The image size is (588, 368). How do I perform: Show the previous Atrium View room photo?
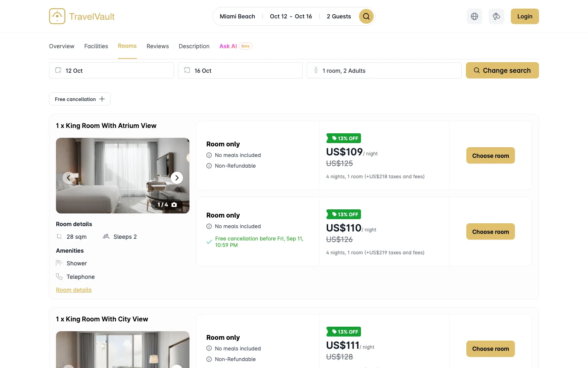[x=69, y=177]
